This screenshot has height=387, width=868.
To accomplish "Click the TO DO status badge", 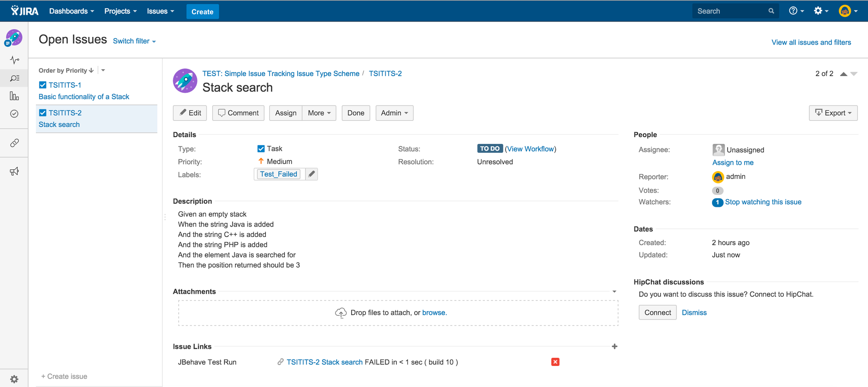I will (x=490, y=149).
